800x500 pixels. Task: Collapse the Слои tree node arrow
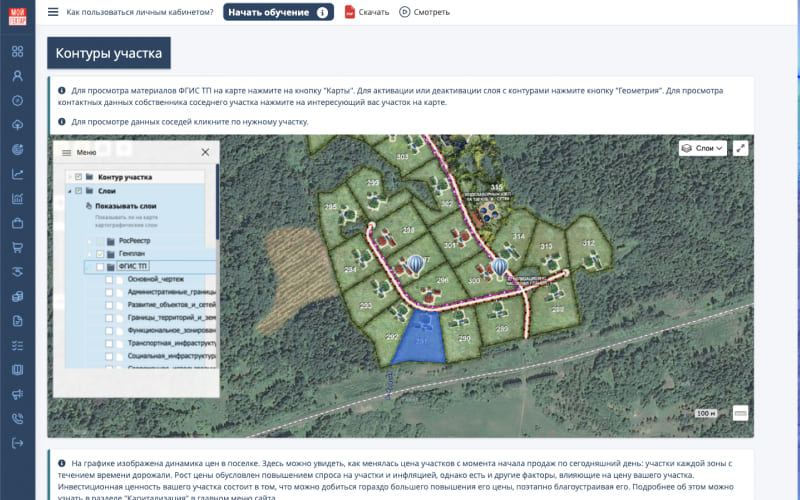point(68,190)
